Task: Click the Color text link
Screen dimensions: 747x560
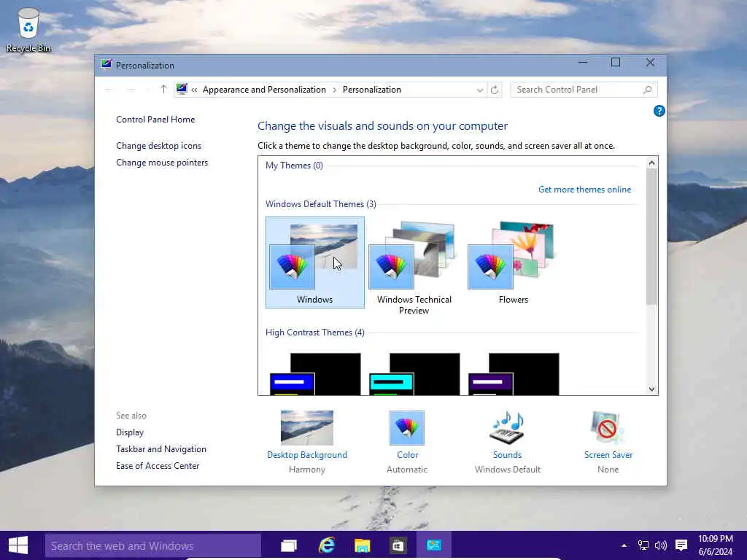Action: [407, 455]
